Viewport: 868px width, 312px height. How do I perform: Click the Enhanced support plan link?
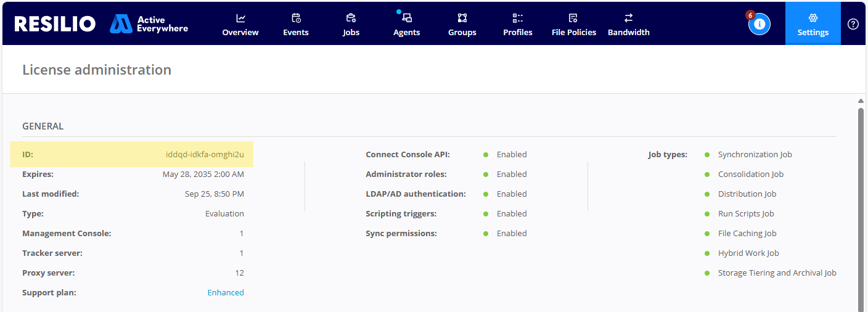tap(226, 292)
